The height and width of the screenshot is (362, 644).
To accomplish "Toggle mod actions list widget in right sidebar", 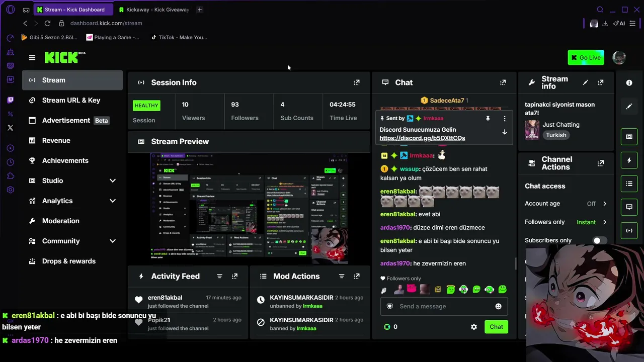I will [x=629, y=184].
